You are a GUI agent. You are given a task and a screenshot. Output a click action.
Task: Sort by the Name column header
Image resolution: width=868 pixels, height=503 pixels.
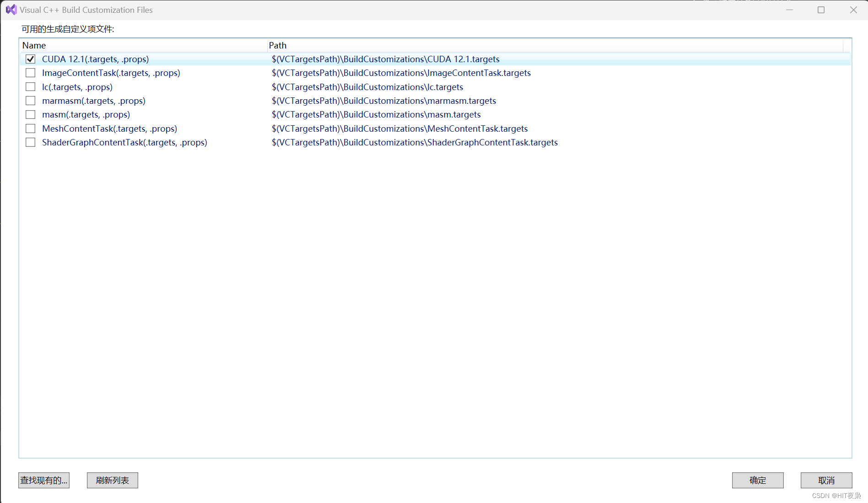[x=143, y=45]
